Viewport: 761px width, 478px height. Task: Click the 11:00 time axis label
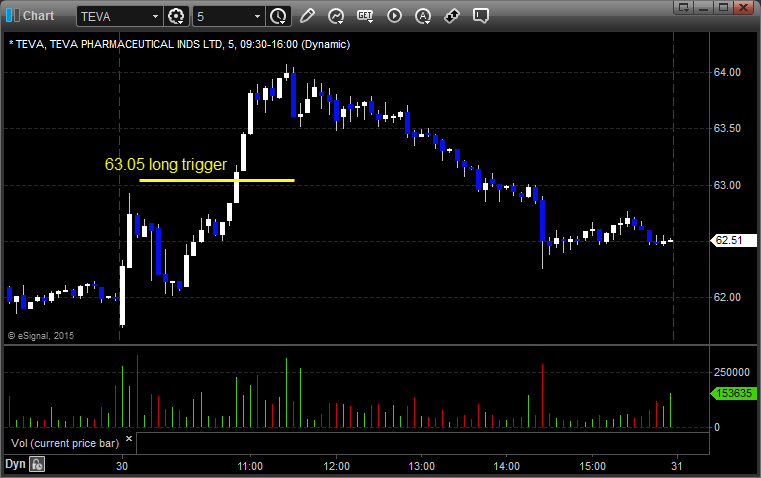coord(250,466)
